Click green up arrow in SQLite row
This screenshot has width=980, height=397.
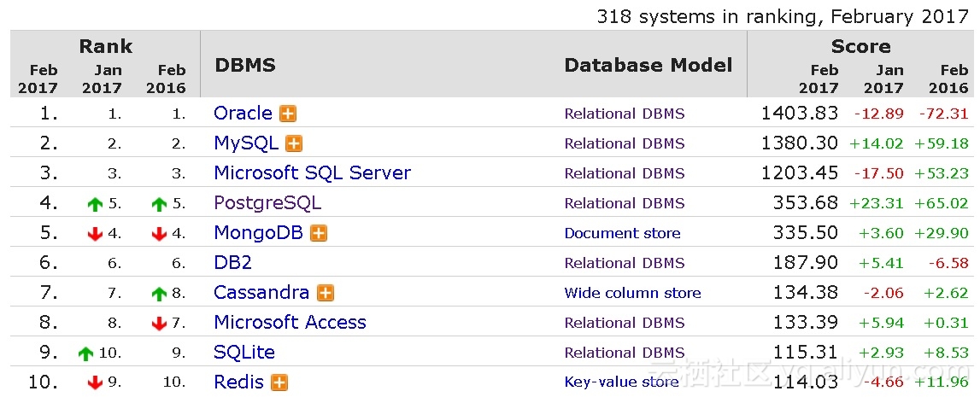pos(86,353)
